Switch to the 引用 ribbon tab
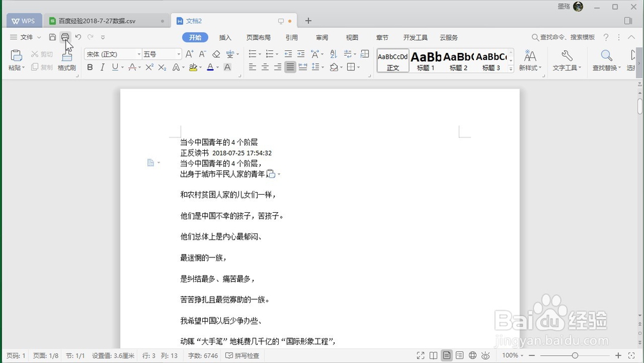Screen dimensions: 644x363 point(292,37)
